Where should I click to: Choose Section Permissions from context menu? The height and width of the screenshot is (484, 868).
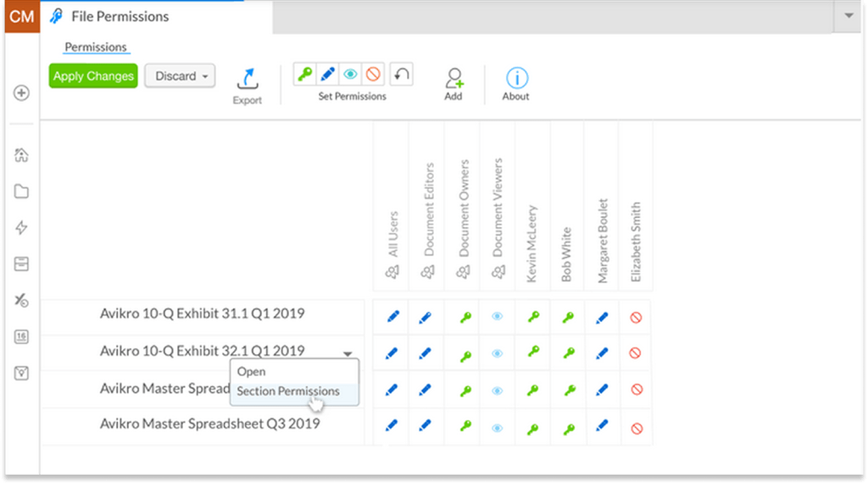tap(288, 392)
